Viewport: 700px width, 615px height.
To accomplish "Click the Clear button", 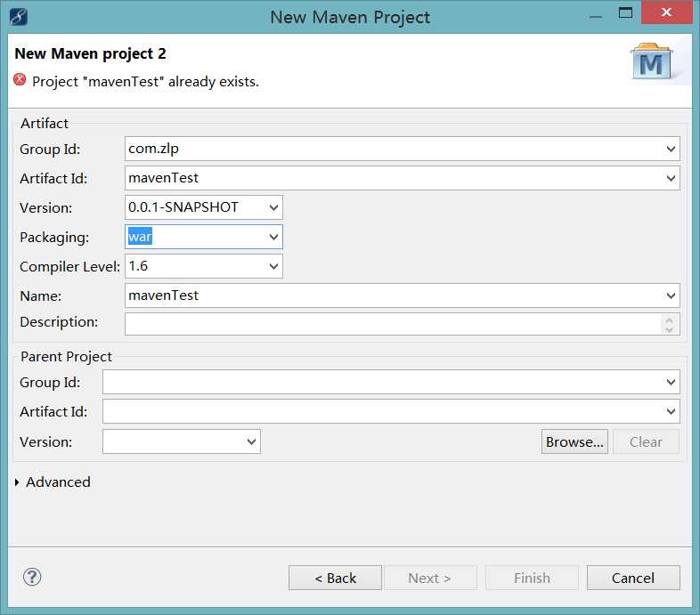I will pyautogui.click(x=646, y=441).
